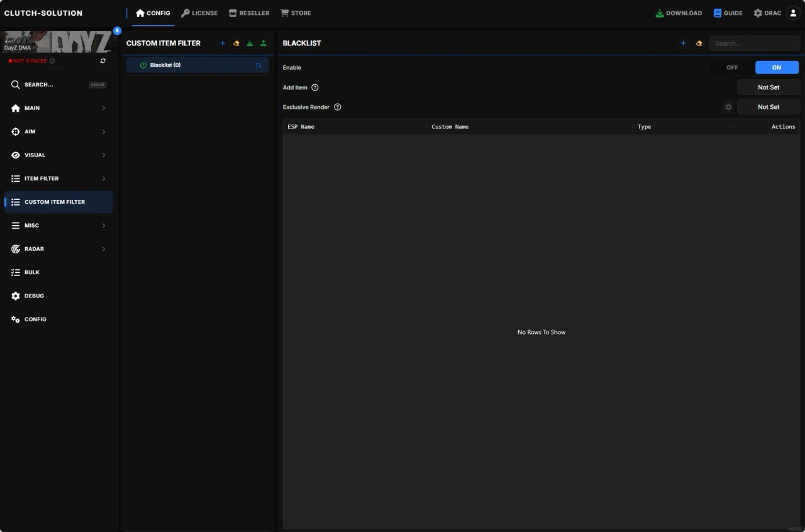
Task: Click the green upload icon in Custom Item Filter
Action: (263, 43)
